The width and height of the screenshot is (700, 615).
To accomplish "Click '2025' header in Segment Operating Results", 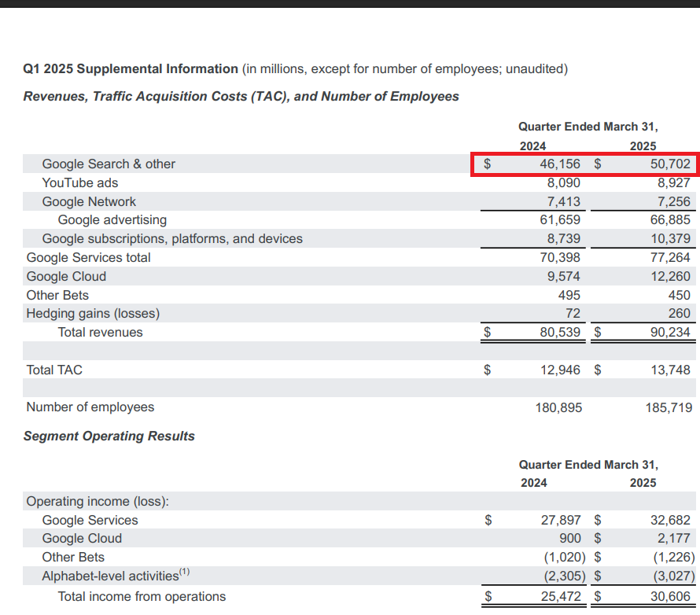I will tap(643, 483).
